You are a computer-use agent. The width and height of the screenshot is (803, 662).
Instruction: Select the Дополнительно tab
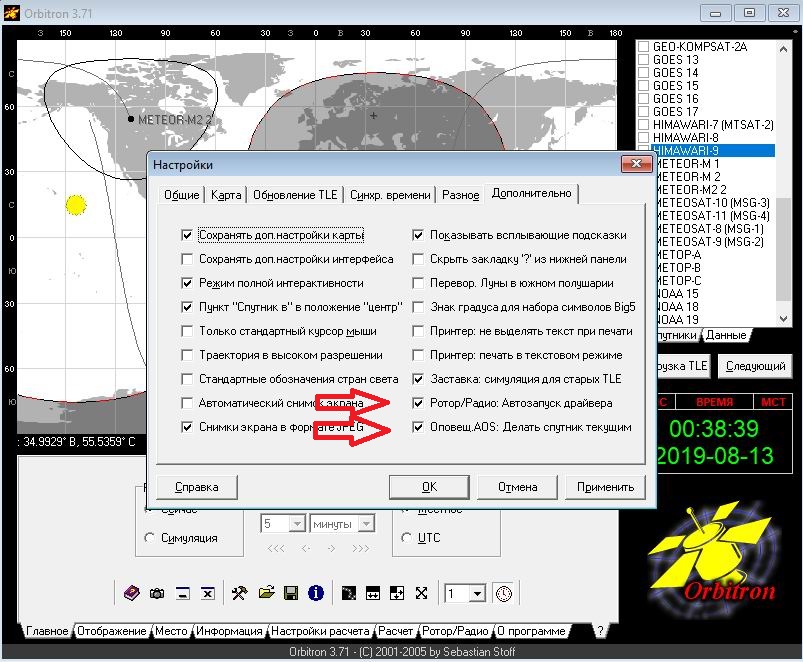(532, 194)
